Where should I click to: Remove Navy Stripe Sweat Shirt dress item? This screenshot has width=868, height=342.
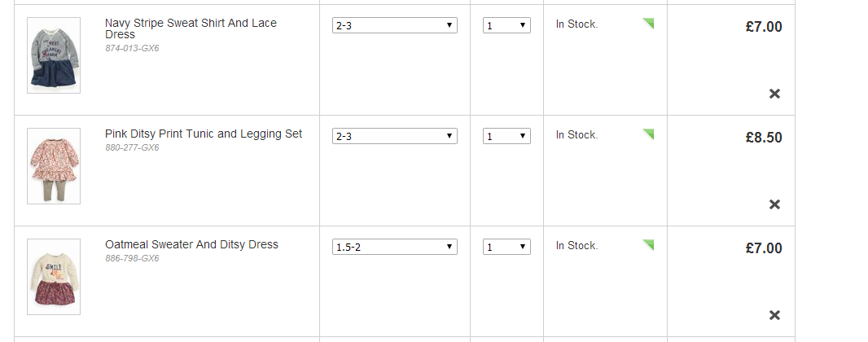pos(774,94)
